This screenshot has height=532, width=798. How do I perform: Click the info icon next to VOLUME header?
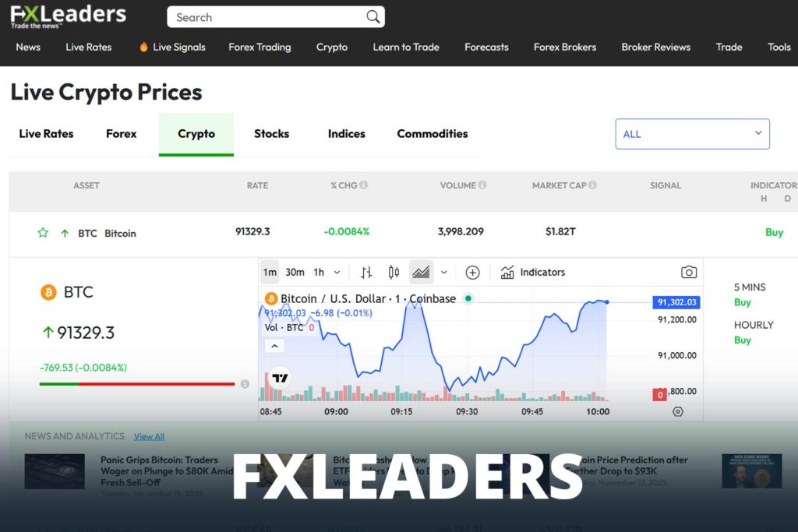click(481, 185)
